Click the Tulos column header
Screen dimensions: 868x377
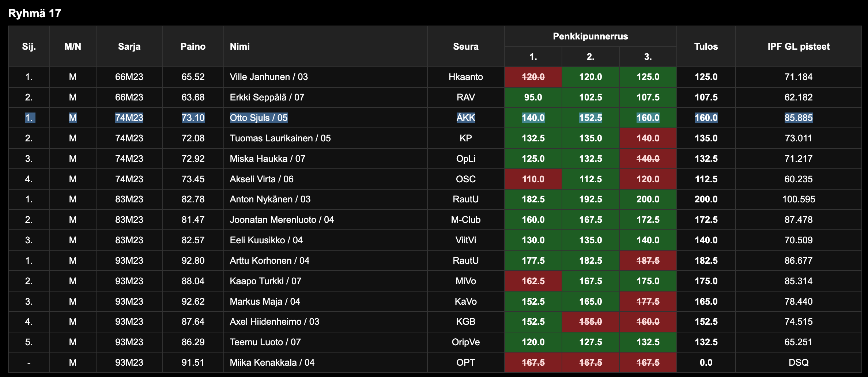(706, 46)
